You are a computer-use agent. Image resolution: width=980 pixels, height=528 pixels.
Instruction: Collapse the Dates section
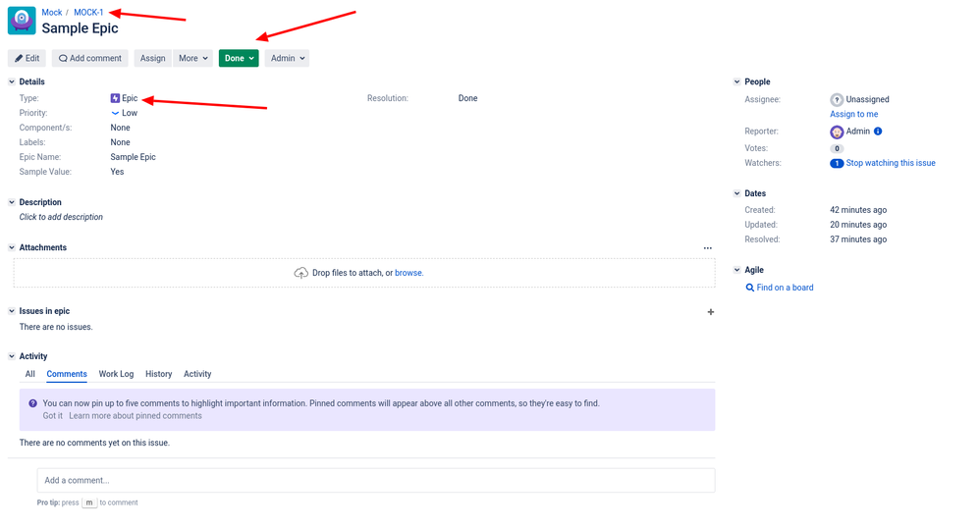tap(736, 193)
